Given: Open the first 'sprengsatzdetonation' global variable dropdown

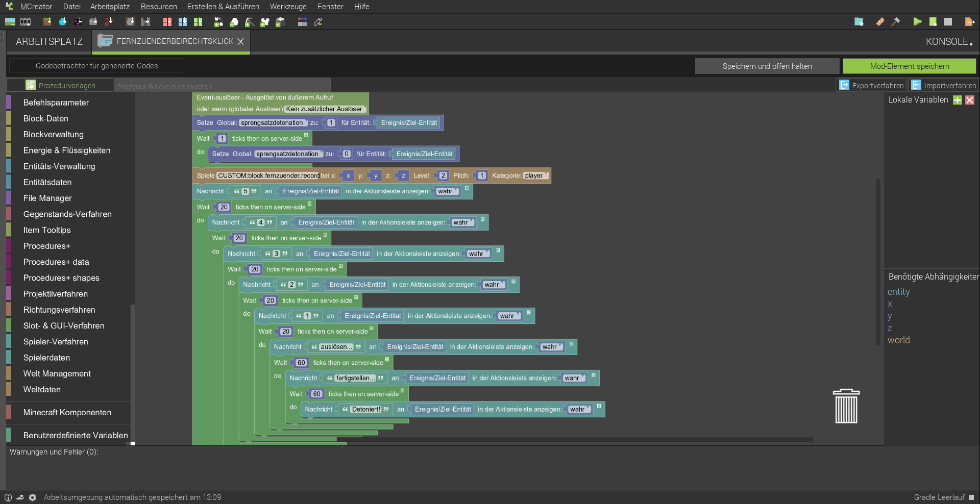Looking at the screenshot, I should (x=274, y=123).
